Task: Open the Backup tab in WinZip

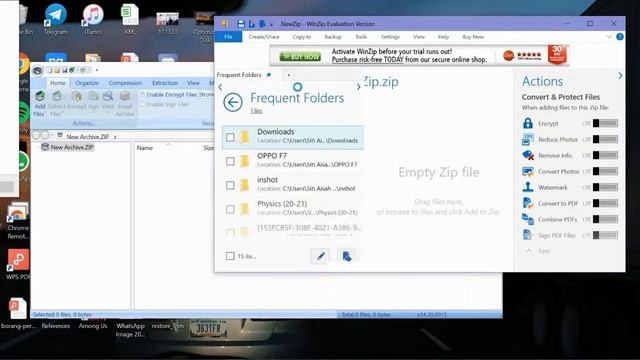Action: click(333, 37)
